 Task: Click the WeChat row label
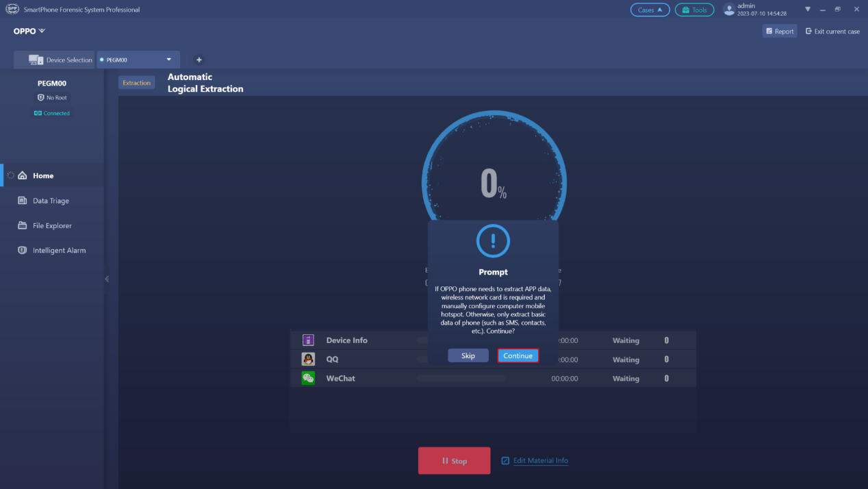(x=341, y=378)
